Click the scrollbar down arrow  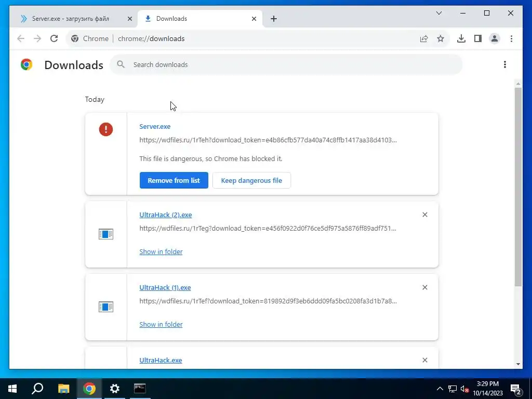pos(518,364)
